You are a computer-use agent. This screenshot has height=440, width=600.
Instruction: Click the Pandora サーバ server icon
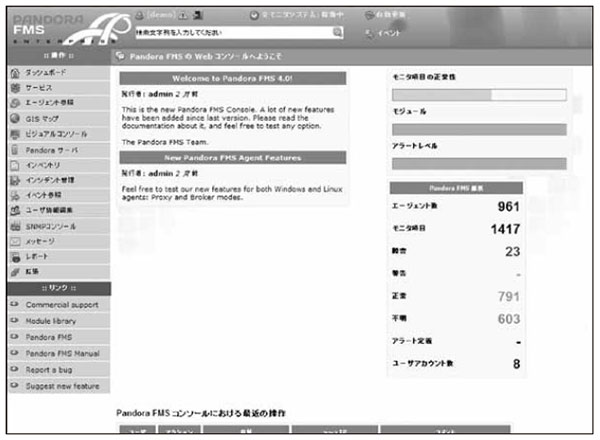tap(15, 150)
